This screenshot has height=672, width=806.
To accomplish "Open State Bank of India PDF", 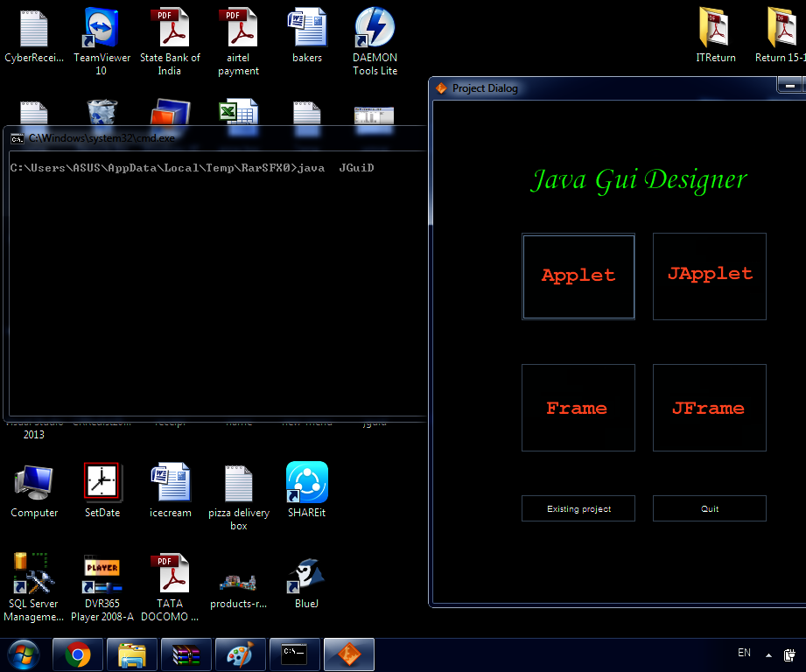I will point(170,41).
